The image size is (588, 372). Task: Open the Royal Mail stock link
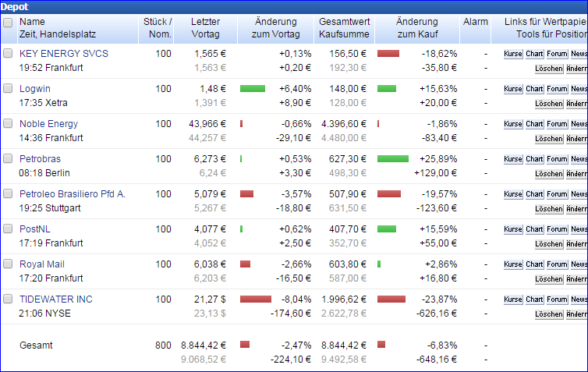coord(44,264)
